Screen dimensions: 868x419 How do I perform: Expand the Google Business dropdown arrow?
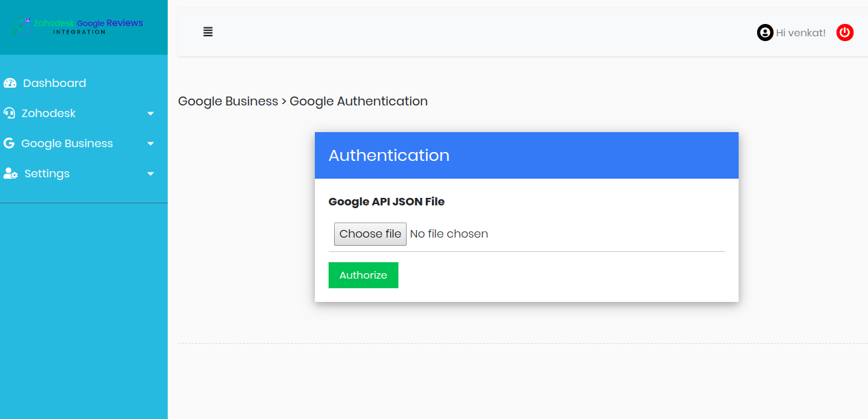tap(151, 144)
